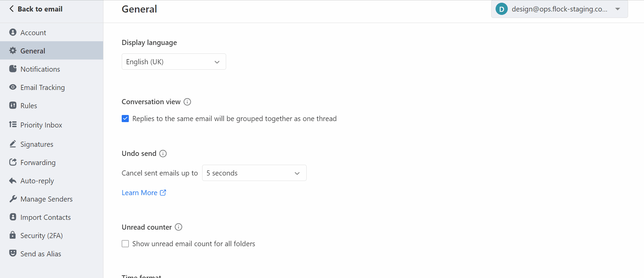The image size is (644, 278).
Task: Open Priority Inbox settings
Action: [41, 125]
